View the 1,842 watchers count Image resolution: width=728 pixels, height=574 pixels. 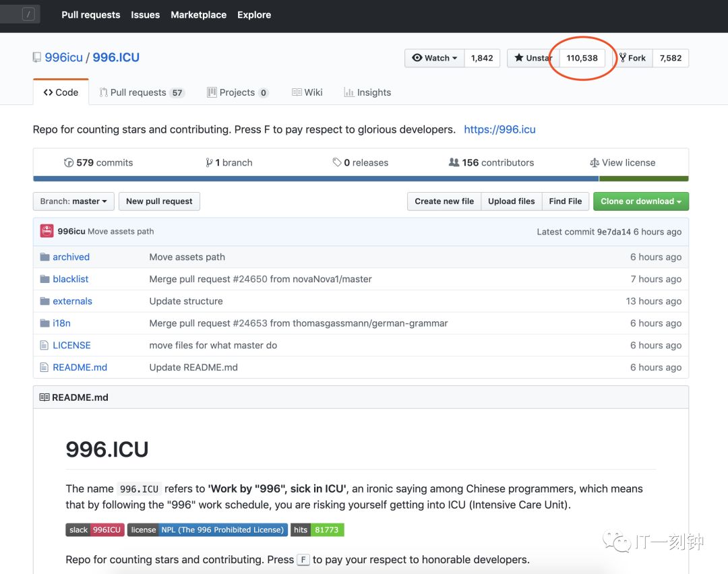482,58
